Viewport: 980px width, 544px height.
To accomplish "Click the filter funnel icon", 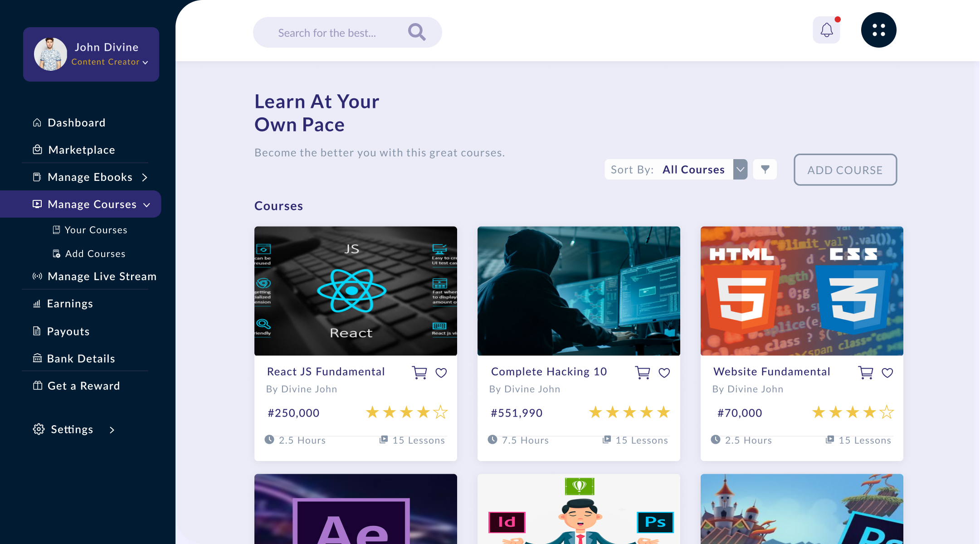I will click(765, 169).
